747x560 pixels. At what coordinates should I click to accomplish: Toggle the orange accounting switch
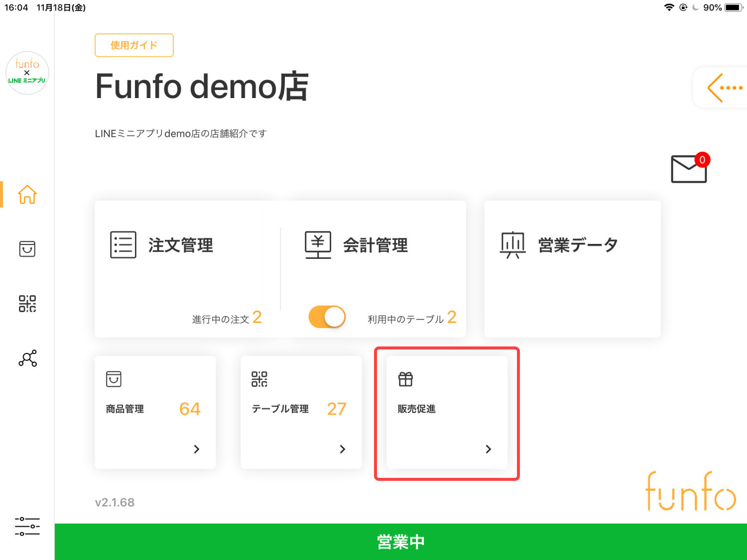click(x=327, y=317)
